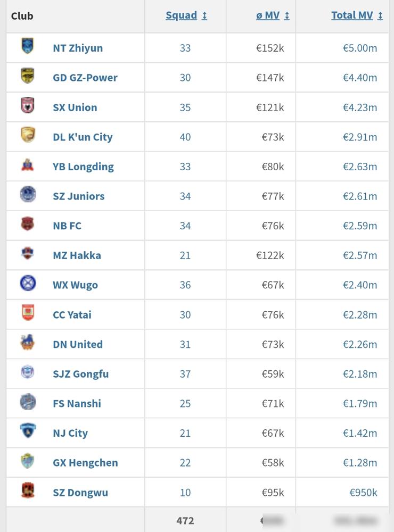Viewport: 394px width, 532px height.
Task: Open the NB FC club page
Action: click(x=67, y=226)
